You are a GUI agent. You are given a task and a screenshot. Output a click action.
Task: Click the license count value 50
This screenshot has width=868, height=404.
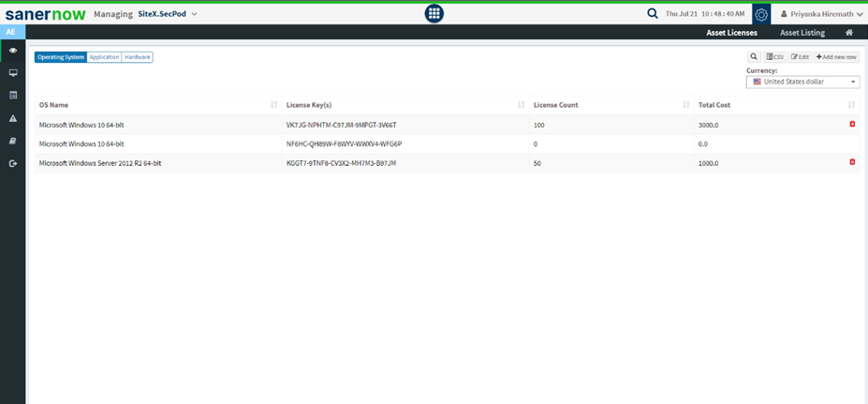[x=537, y=163]
